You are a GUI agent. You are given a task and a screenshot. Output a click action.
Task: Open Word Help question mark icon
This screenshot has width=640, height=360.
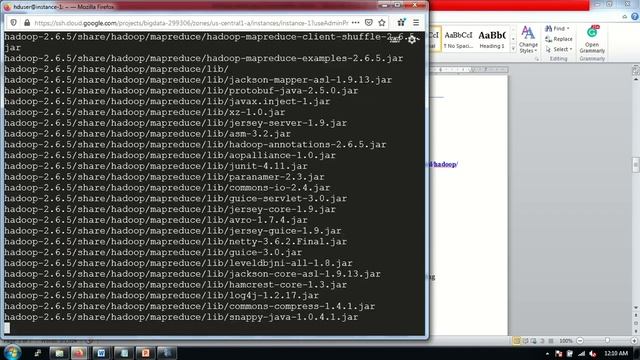tap(635, 17)
